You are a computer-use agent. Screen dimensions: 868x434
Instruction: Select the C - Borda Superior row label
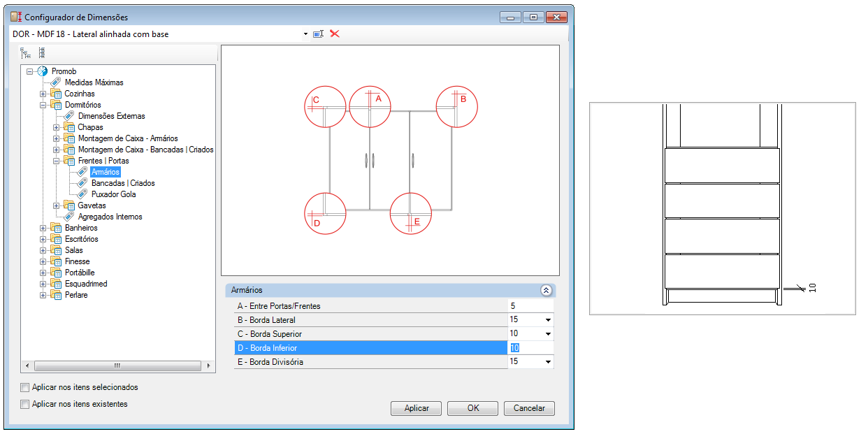coord(270,334)
